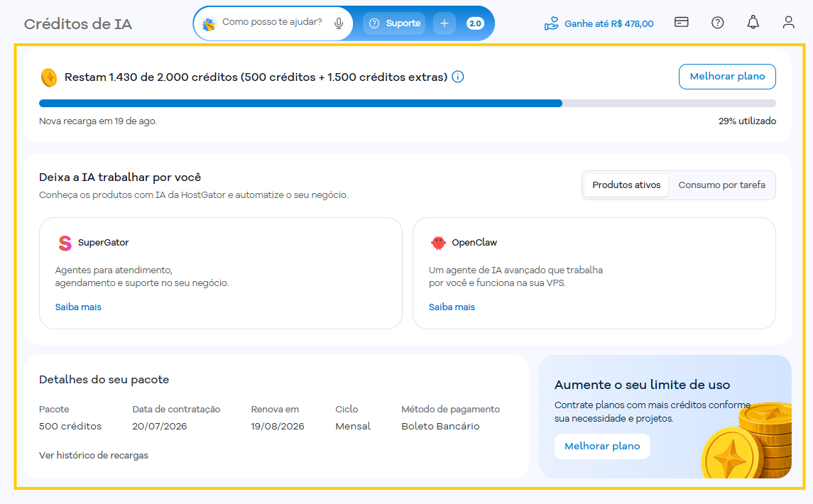
Task: Click the 20/07/2026 contract date
Action: pyautogui.click(x=160, y=426)
